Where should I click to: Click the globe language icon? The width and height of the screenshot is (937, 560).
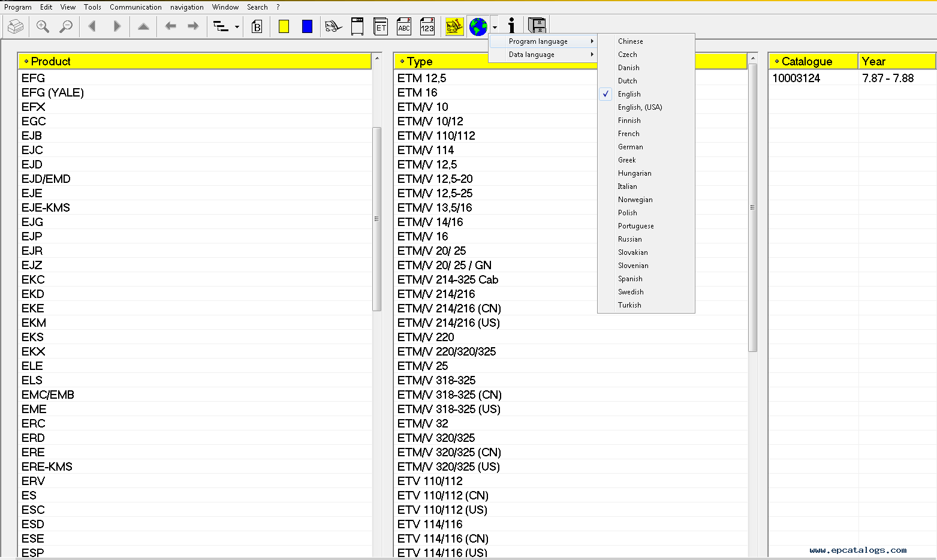pos(478,27)
